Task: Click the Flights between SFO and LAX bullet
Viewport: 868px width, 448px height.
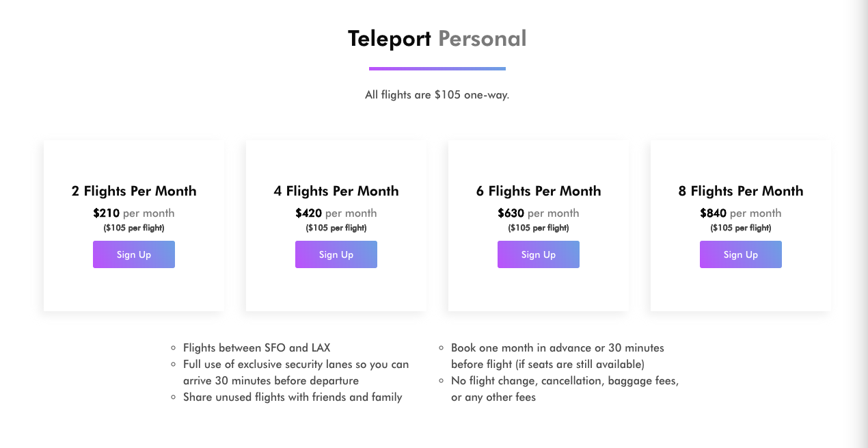Action: coord(256,347)
